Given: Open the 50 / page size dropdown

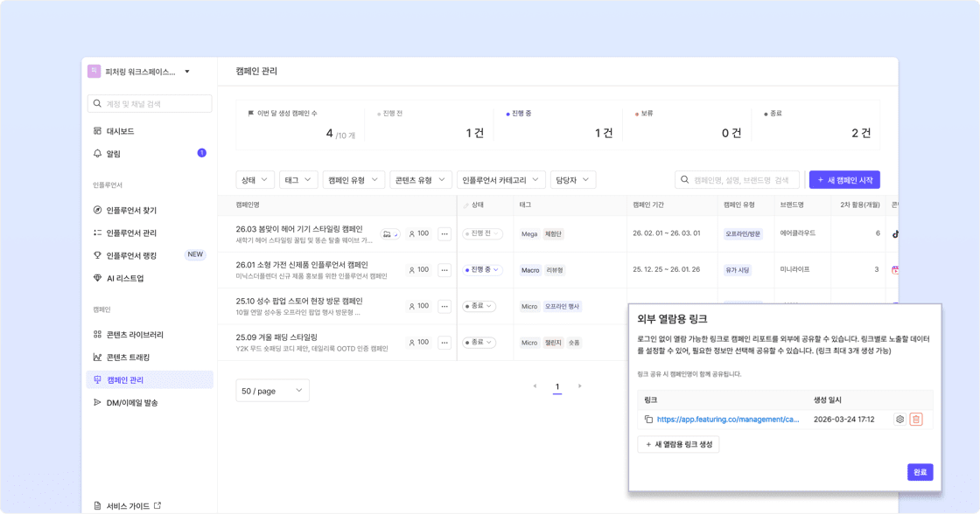Looking at the screenshot, I should pyautogui.click(x=272, y=390).
